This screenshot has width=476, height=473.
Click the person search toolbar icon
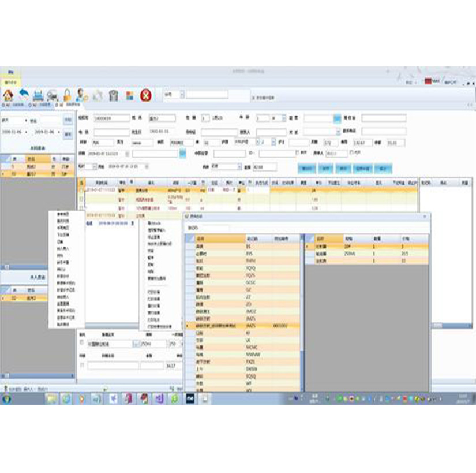click(82, 95)
